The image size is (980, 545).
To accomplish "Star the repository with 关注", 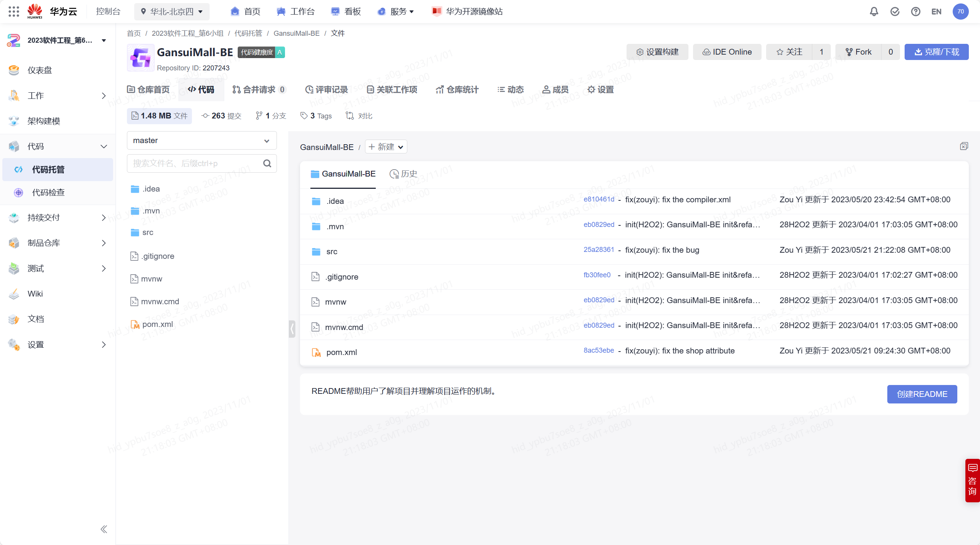I will click(x=789, y=52).
